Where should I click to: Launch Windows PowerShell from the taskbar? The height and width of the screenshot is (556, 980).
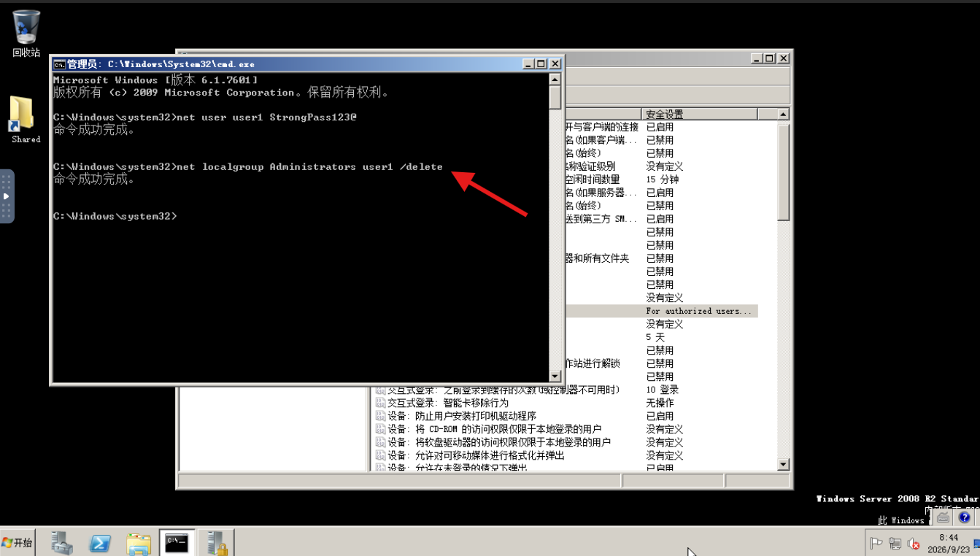point(100,543)
